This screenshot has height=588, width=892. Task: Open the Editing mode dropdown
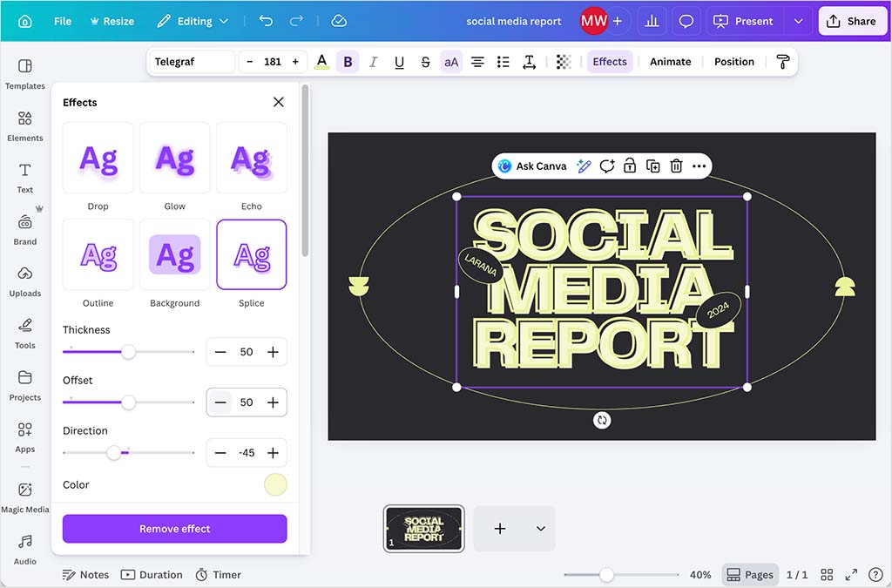tap(193, 19)
